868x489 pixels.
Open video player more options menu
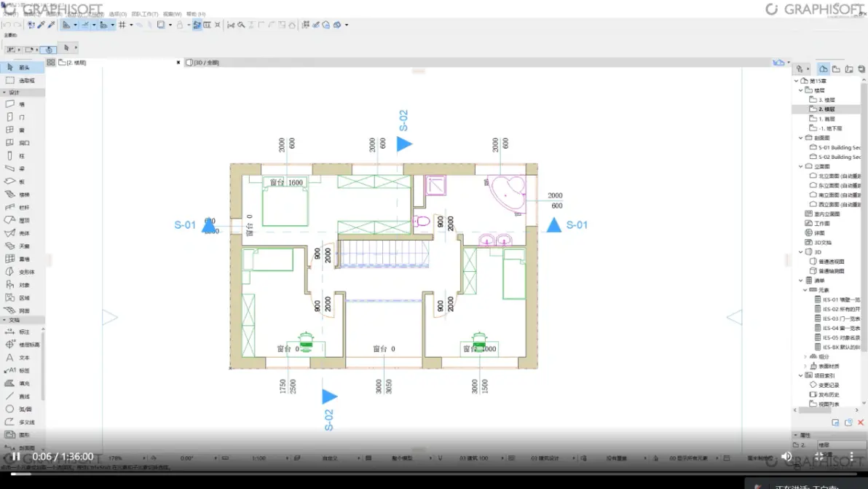click(851, 456)
